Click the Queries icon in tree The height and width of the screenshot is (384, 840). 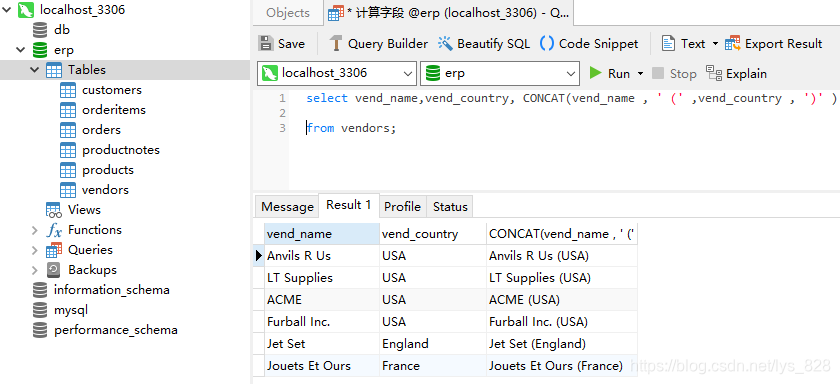click(54, 250)
